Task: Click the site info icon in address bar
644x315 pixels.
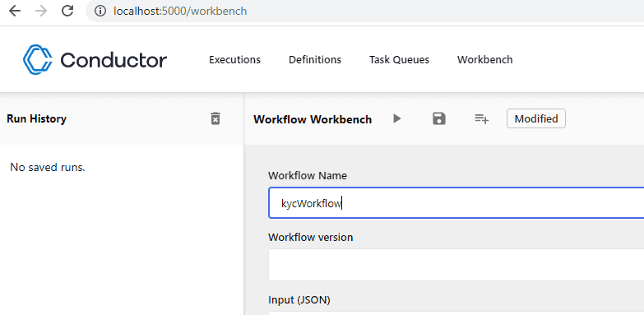Action: click(100, 11)
